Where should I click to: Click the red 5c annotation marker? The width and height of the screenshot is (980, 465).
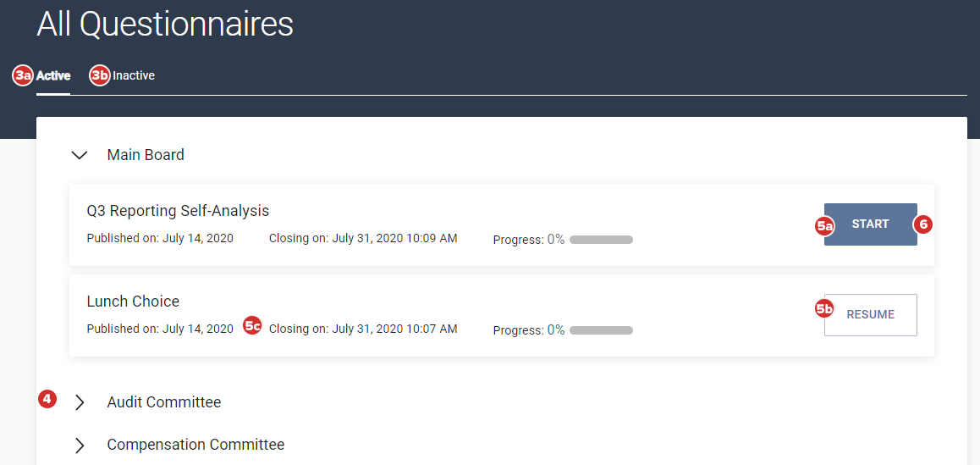tap(252, 325)
